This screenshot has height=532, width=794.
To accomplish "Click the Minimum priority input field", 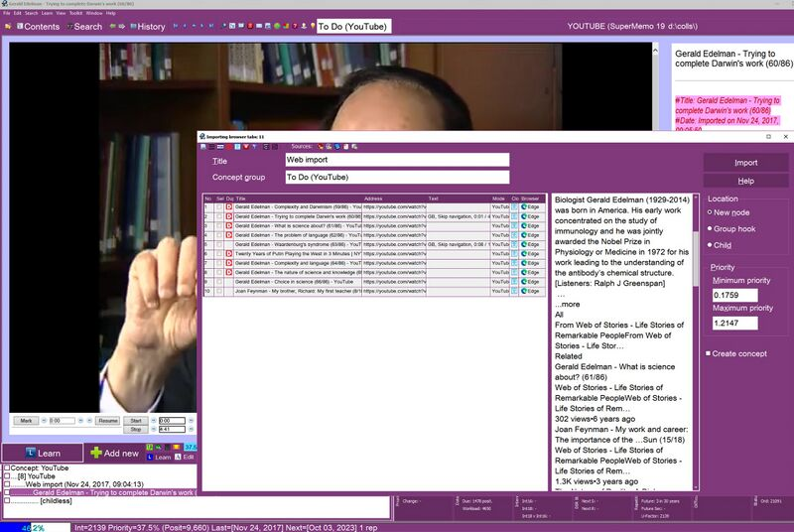I will [734, 295].
